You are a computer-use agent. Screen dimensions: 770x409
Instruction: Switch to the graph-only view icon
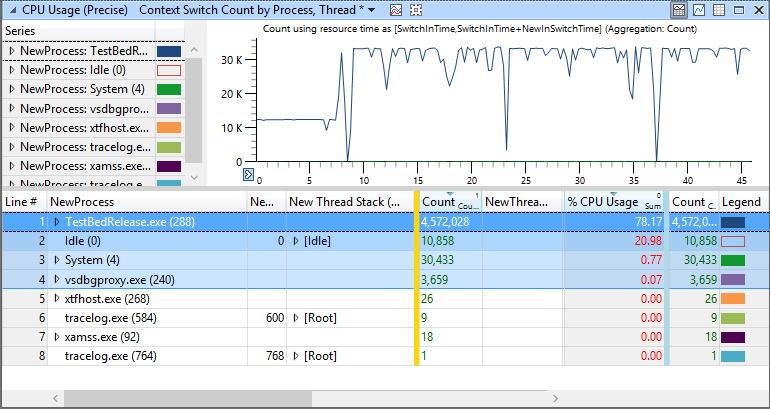(699, 9)
